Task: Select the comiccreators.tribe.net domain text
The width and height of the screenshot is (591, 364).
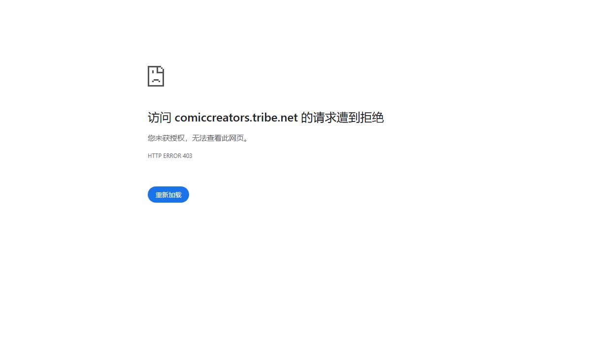Action: click(x=236, y=118)
